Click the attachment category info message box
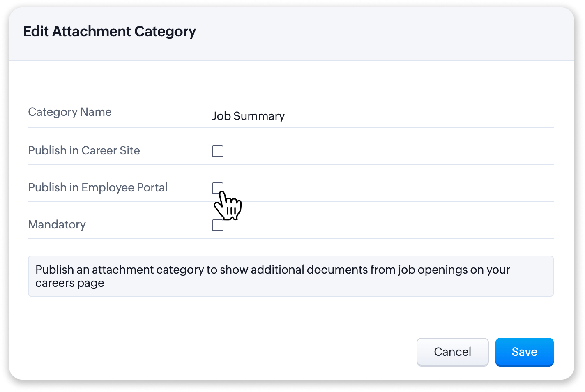 pyautogui.click(x=291, y=276)
